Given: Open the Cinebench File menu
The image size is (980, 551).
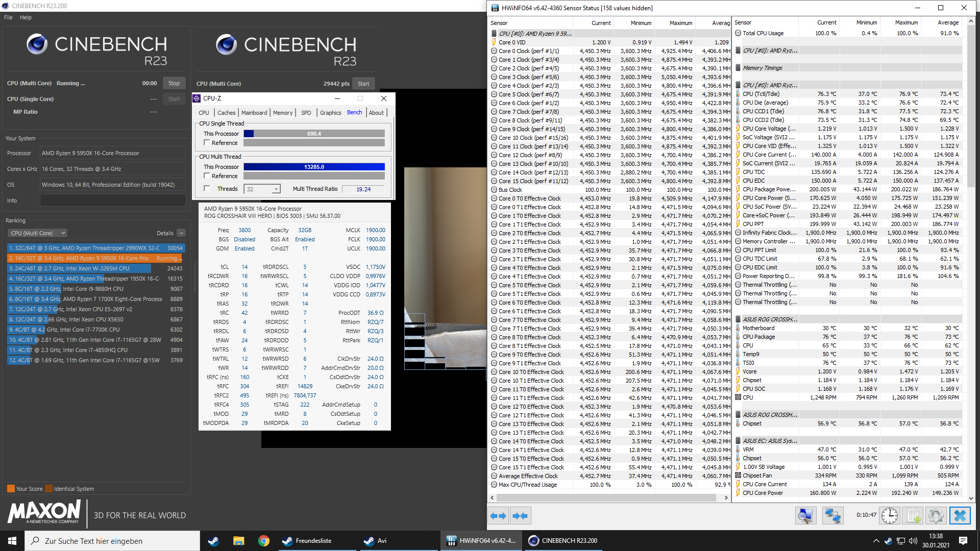Looking at the screenshot, I should click(8, 17).
